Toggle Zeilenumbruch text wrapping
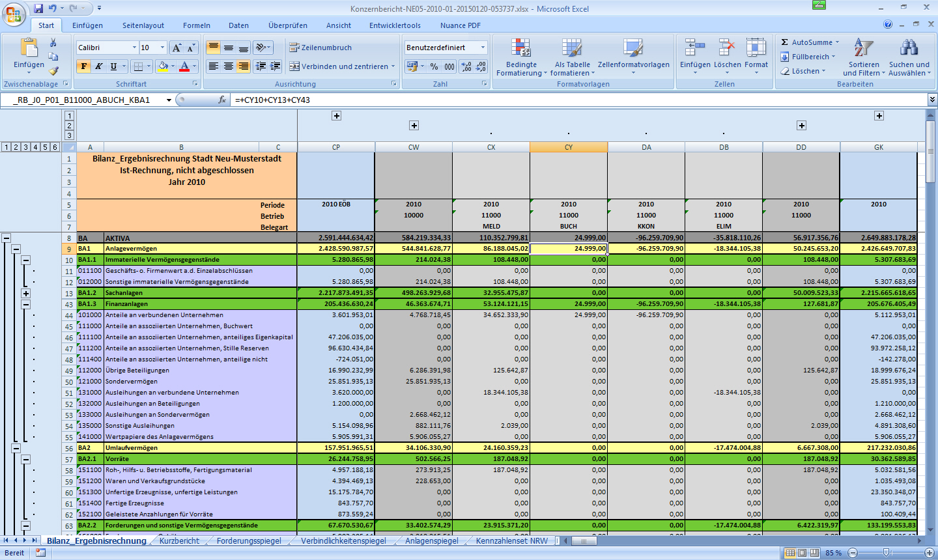Viewport: 938px width, 560px height. (x=320, y=48)
